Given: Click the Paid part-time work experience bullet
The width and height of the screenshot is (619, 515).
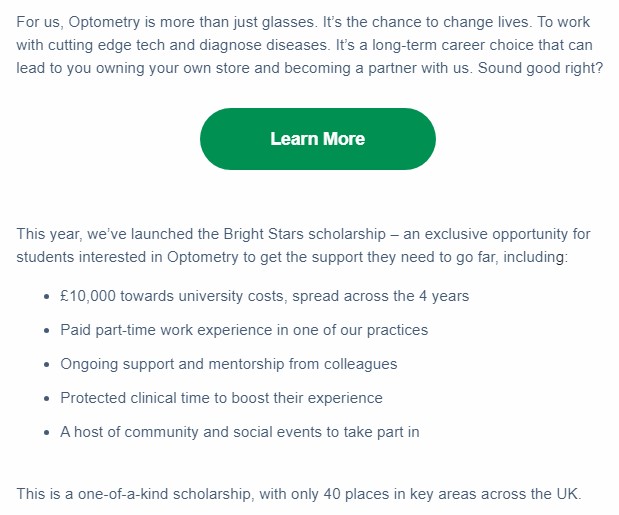Looking at the screenshot, I should (x=244, y=330).
